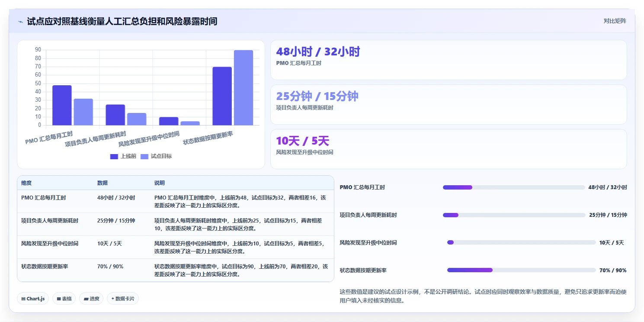Click the 试点目标 bar for PMO 汇总每月工时
Viewport: 644px width, 322px height.
click(x=83, y=112)
